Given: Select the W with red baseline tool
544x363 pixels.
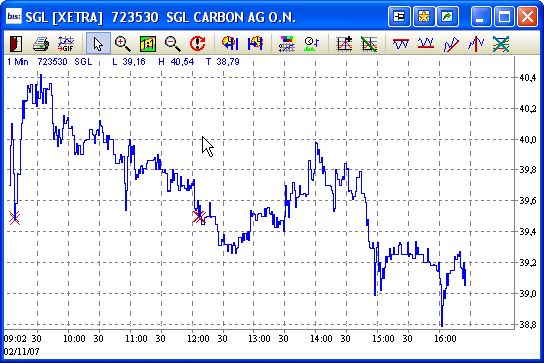Looking at the screenshot, I should (x=426, y=44).
